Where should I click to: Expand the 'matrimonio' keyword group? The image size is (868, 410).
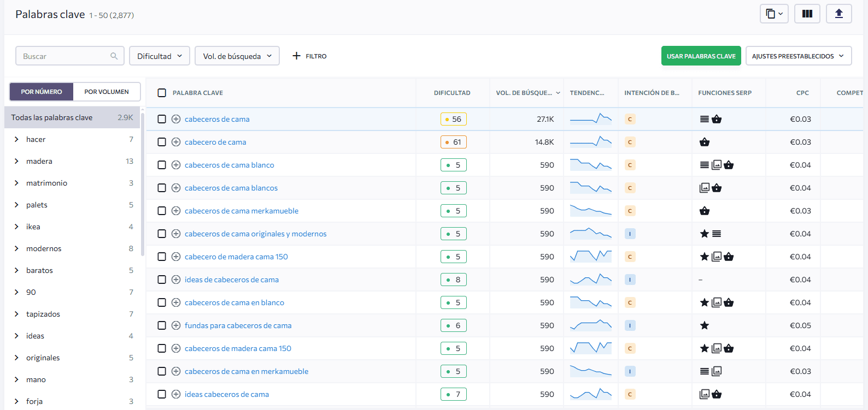tap(16, 183)
